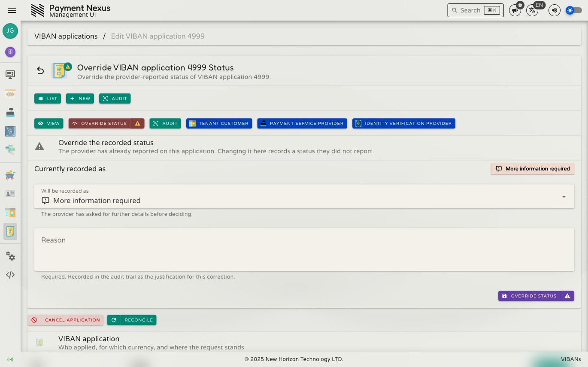Click the browser-window sidebar icon below the monitor
The image size is (588, 367).
pyautogui.click(x=10, y=94)
